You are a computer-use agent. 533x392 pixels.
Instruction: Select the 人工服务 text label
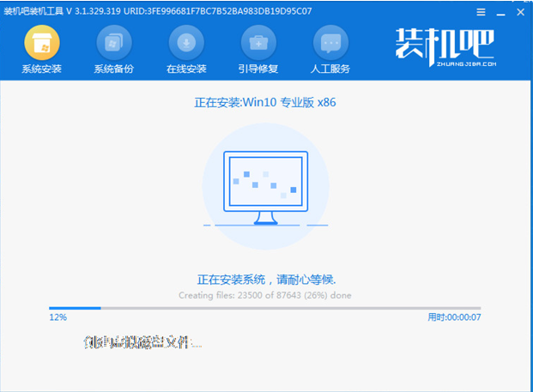330,69
